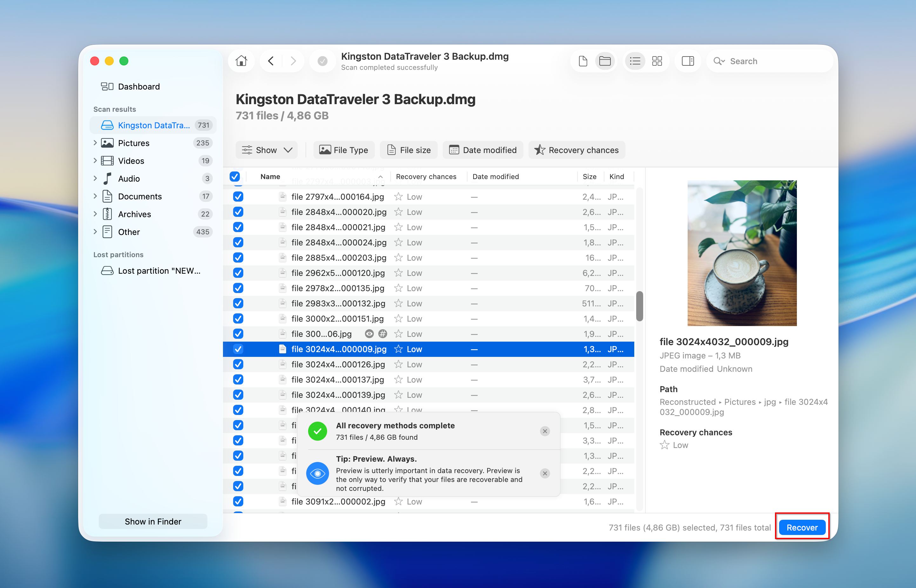Open Pictures category in sidebar
This screenshot has height=588, width=916.
click(153, 143)
